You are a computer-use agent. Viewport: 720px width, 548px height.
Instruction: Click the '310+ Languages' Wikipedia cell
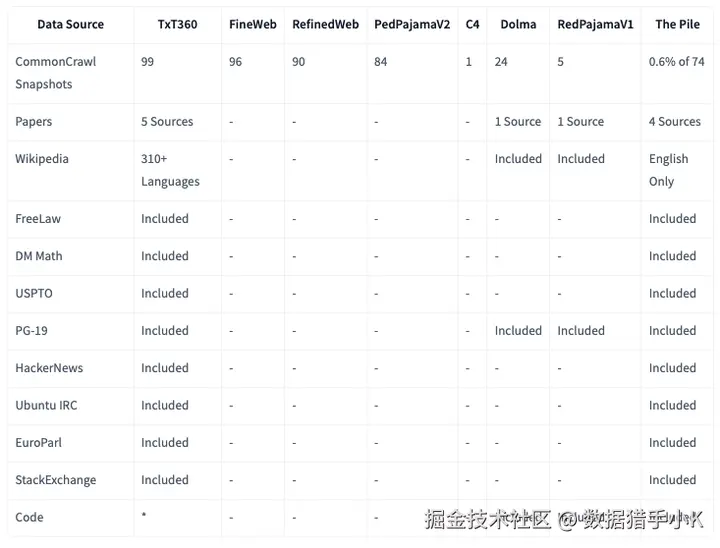170,170
